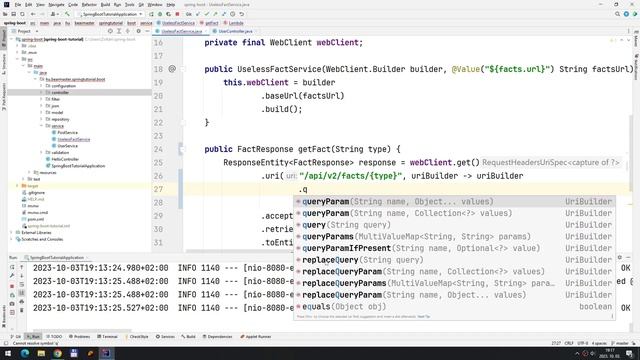Open the Refactor menu
The height and width of the screenshot is (360, 640).
(x=89, y=4)
